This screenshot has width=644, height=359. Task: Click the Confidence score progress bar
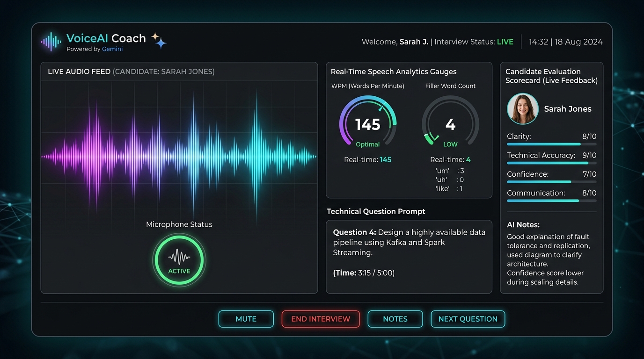coord(552,182)
